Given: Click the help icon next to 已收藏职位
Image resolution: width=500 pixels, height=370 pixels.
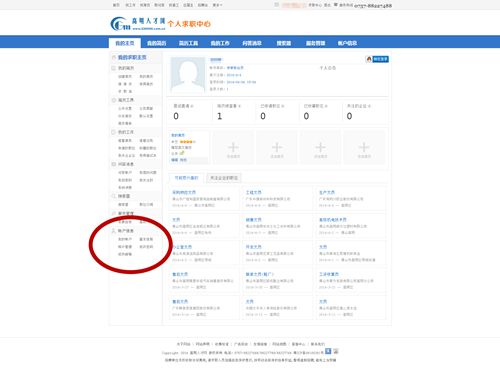Looking at the screenshot, I should point(326,106).
